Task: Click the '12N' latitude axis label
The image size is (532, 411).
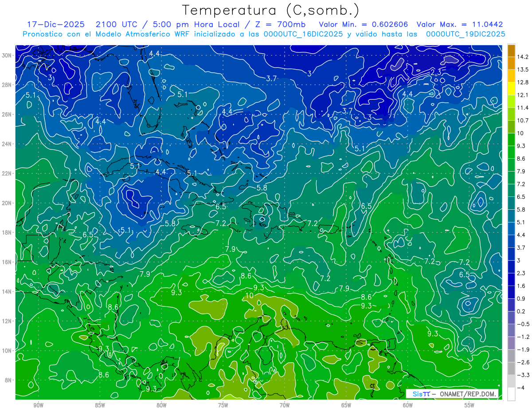Action: pos(7,321)
